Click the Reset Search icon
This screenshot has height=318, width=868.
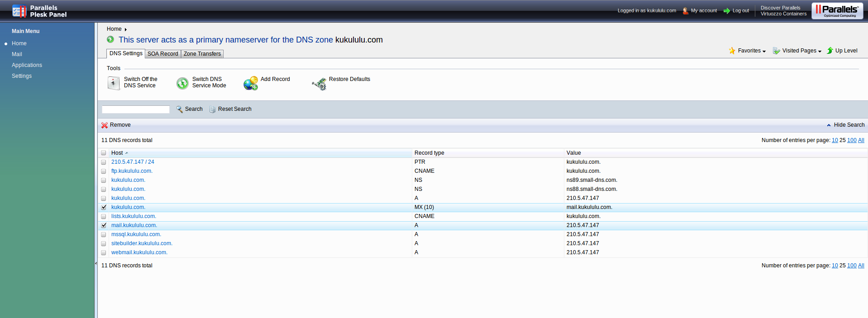point(212,109)
